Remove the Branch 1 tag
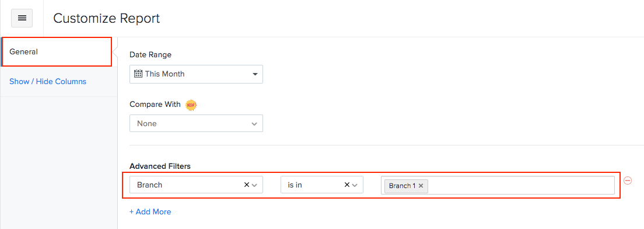The image size is (644, 229). pyautogui.click(x=421, y=186)
